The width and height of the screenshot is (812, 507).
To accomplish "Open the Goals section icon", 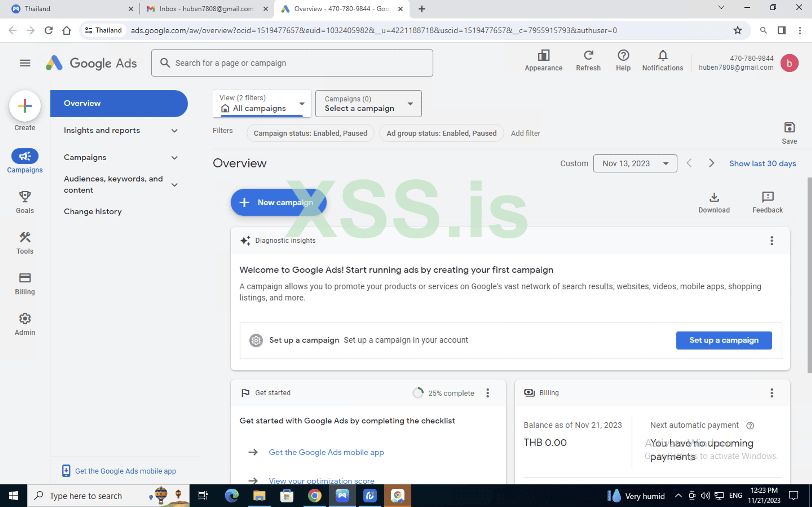I will click(x=25, y=202).
